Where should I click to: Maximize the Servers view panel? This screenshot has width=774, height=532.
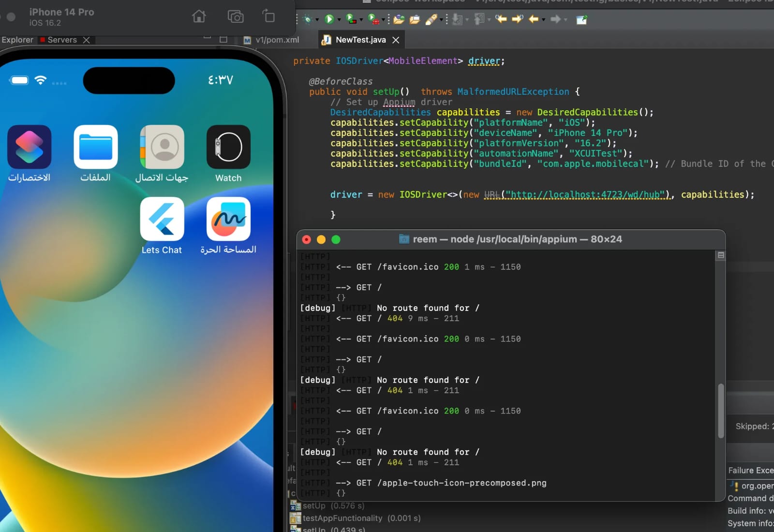pyautogui.click(x=223, y=39)
